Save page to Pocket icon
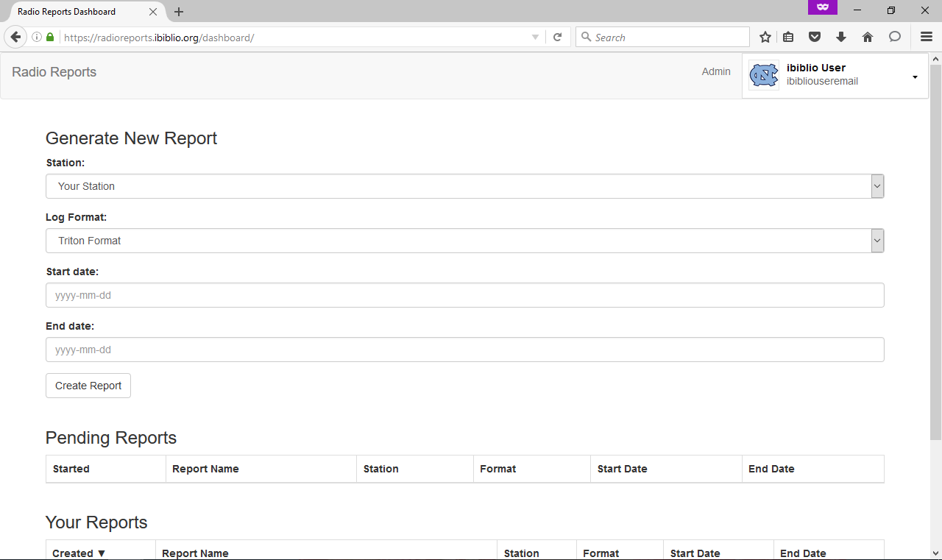 pyautogui.click(x=815, y=38)
